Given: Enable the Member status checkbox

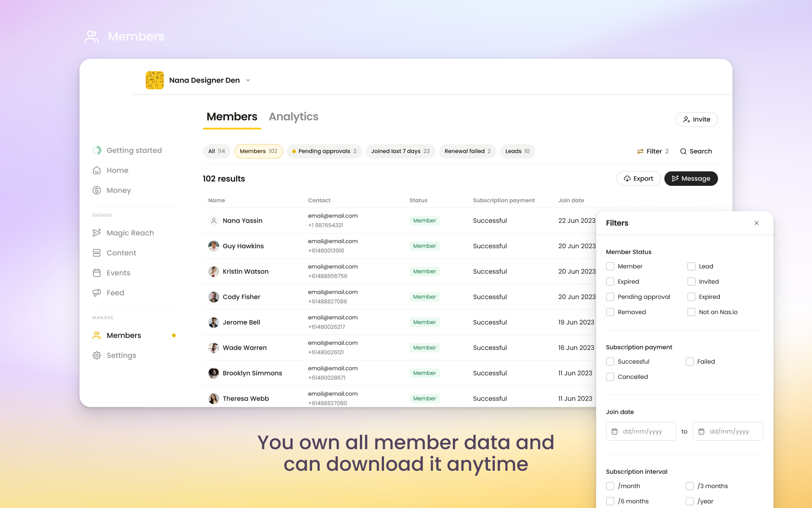Looking at the screenshot, I should tap(610, 266).
